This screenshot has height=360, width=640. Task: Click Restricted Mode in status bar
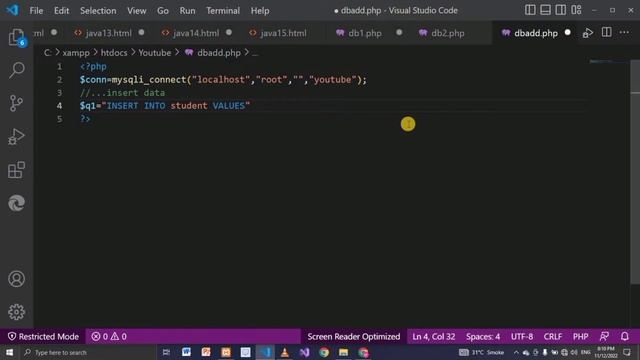tap(43, 337)
